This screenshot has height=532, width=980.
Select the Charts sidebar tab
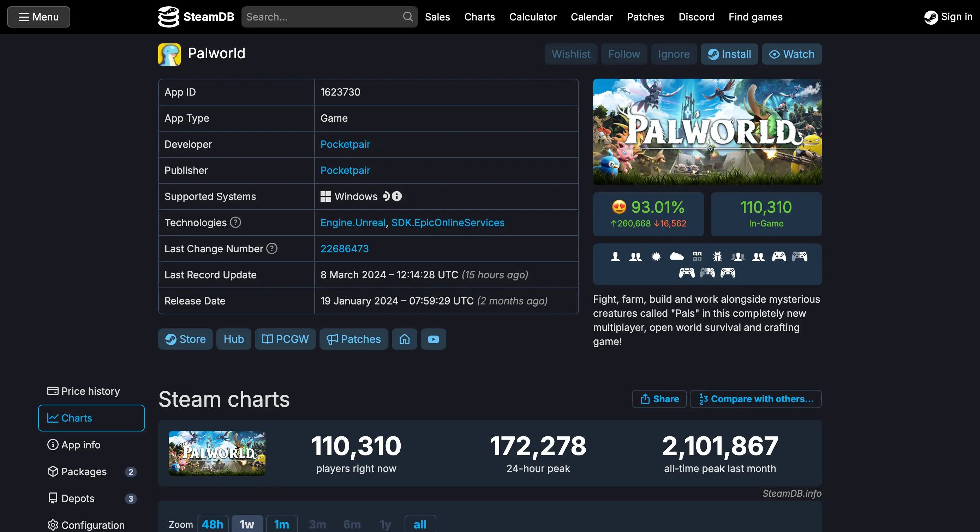point(91,418)
